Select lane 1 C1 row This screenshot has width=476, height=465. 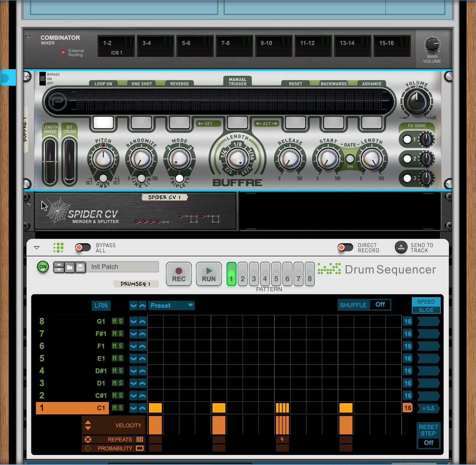coord(72,408)
